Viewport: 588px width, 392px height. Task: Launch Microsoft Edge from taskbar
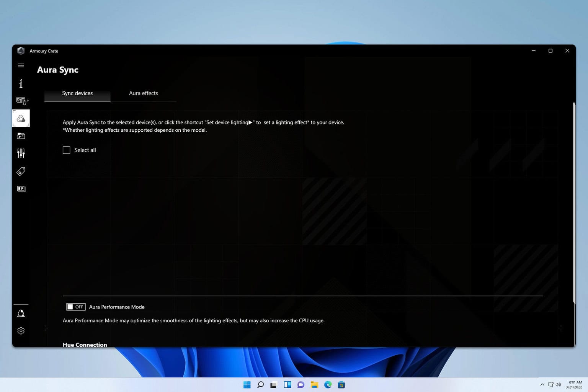coord(328,385)
